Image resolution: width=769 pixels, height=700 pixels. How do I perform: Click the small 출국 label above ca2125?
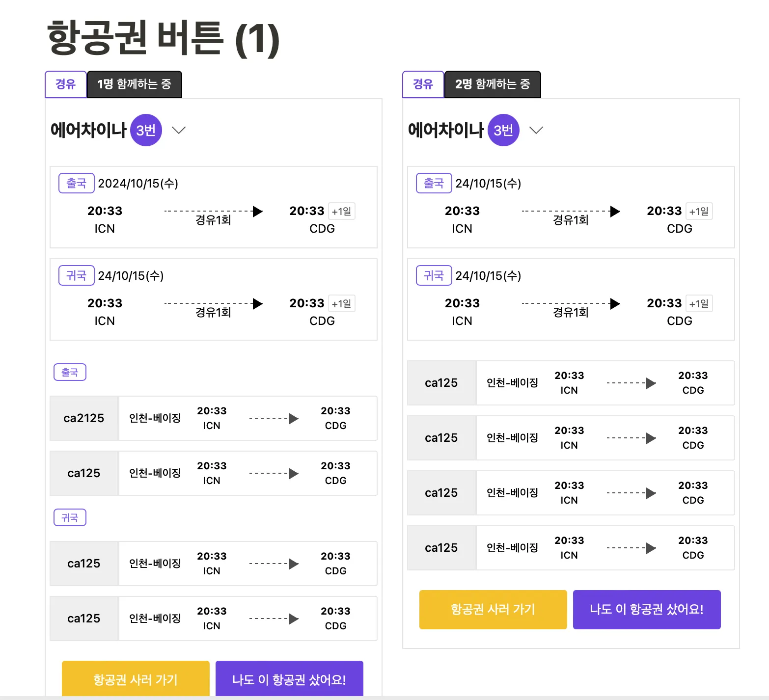[x=70, y=372]
